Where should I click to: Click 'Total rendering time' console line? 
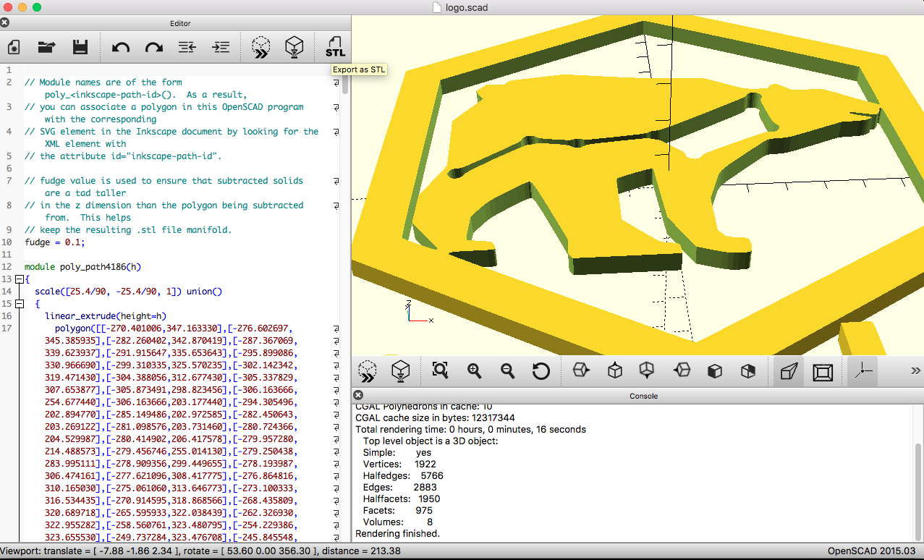pyautogui.click(x=470, y=429)
